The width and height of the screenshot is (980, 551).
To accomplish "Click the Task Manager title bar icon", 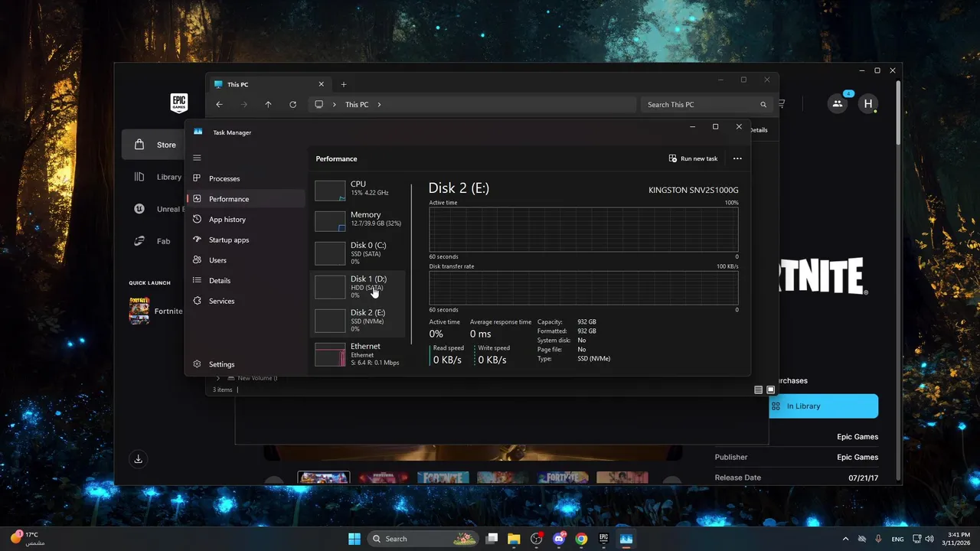I will pyautogui.click(x=198, y=132).
